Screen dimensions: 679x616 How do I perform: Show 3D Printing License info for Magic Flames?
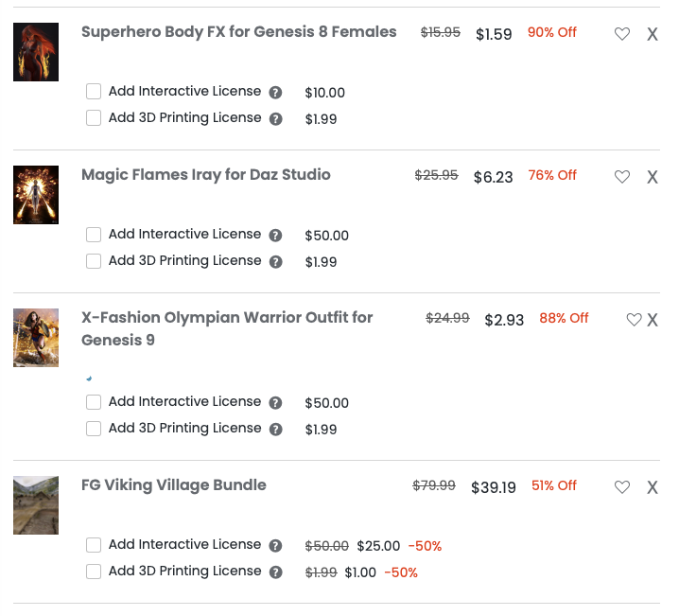[x=275, y=262]
